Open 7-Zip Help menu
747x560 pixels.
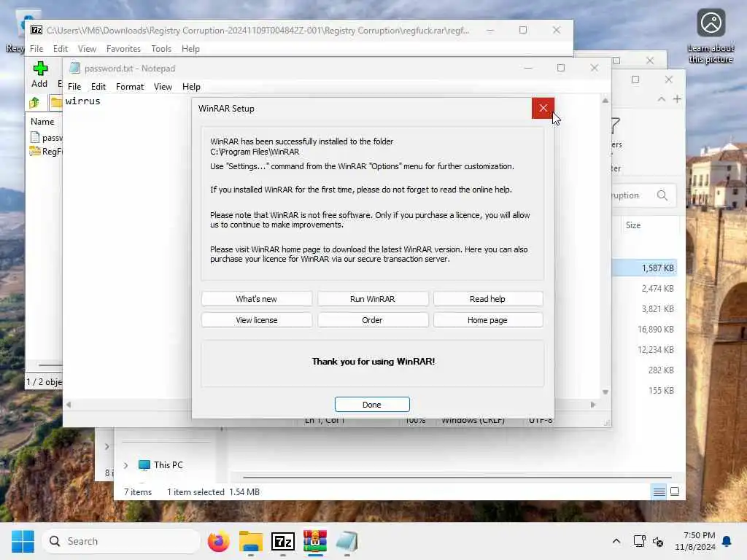pyautogui.click(x=190, y=49)
